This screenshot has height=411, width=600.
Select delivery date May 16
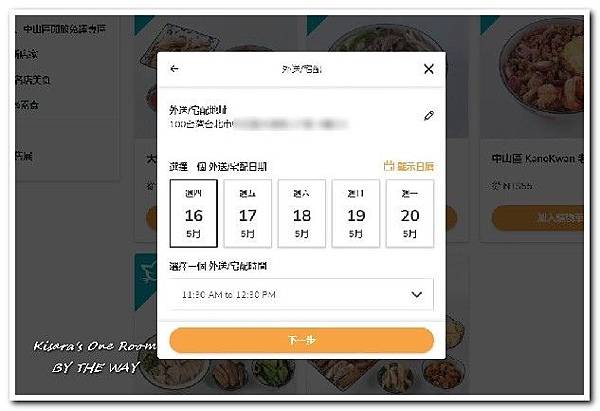tap(194, 214)
